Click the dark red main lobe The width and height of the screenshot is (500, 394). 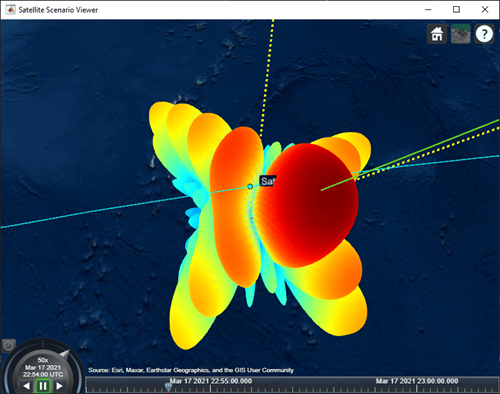coord(310,207)
